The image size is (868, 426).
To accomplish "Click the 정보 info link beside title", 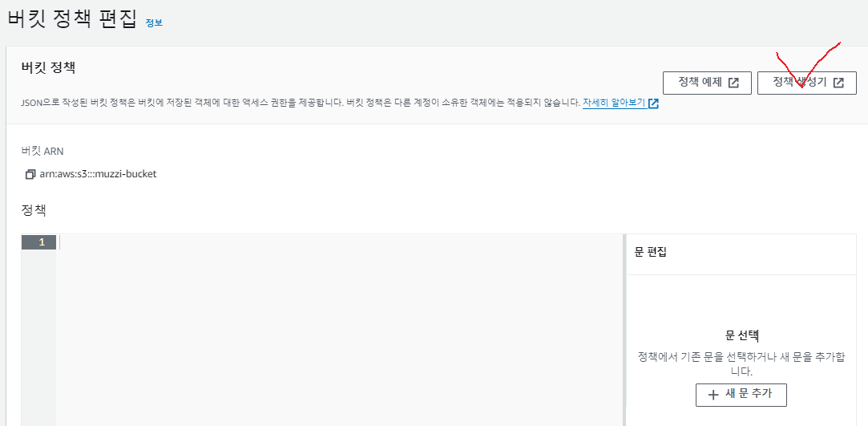I will pyautogui.click(x=154, y=22).
